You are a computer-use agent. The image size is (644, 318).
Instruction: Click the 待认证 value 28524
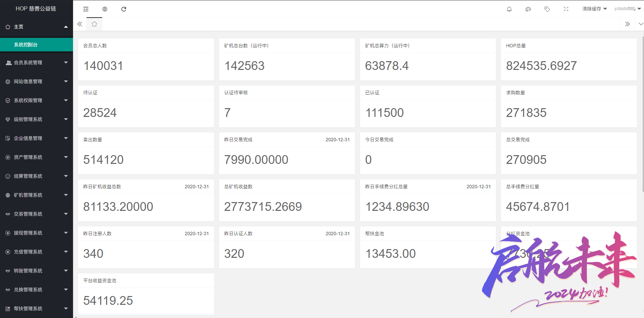pos(100,113)
